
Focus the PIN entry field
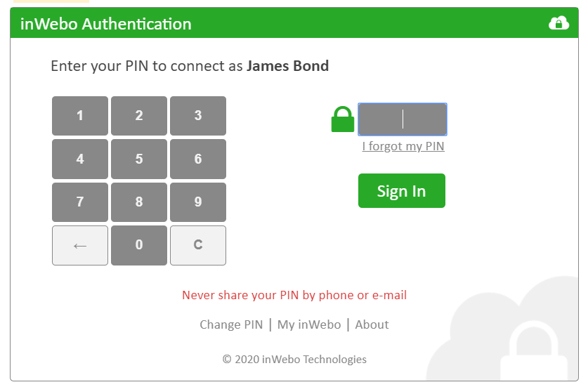pyautogui.click(x=403, y=119)
